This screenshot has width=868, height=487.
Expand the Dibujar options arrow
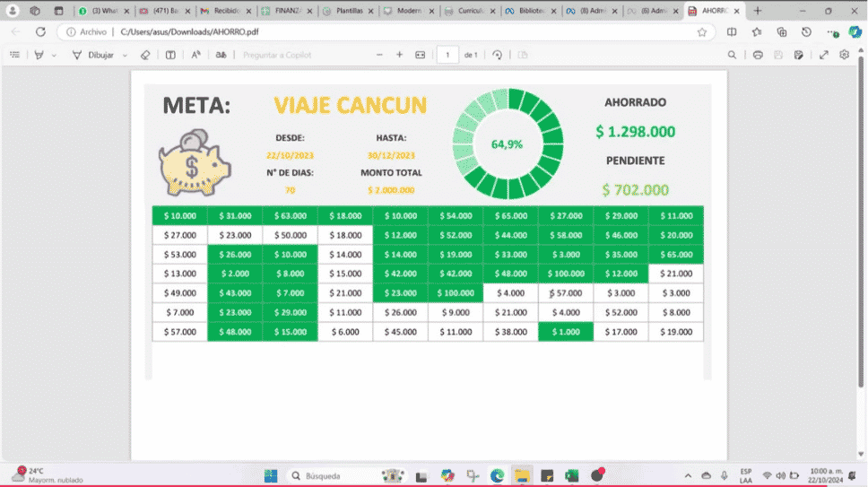pyautogui.click(x=125, y=56)
